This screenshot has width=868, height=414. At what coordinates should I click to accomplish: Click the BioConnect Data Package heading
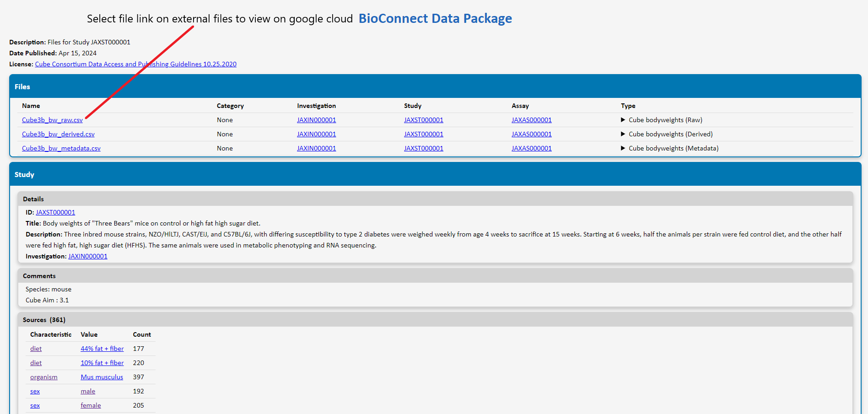point(435,18)
